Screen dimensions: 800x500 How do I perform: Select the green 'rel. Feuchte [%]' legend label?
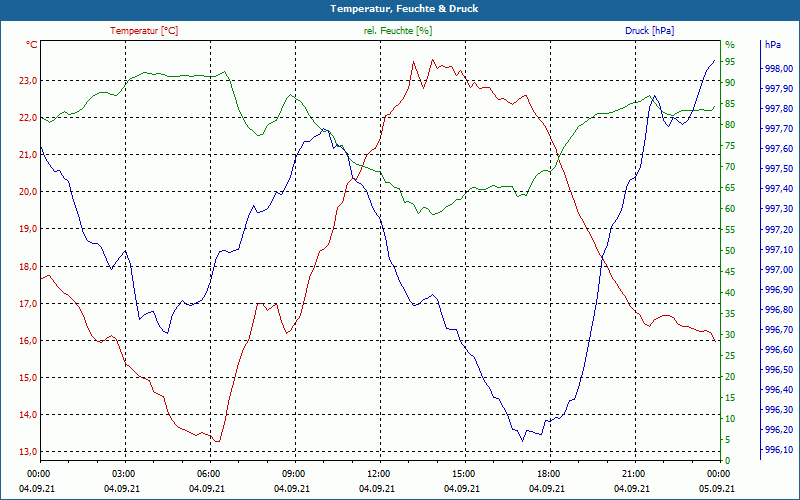point(397,31)
